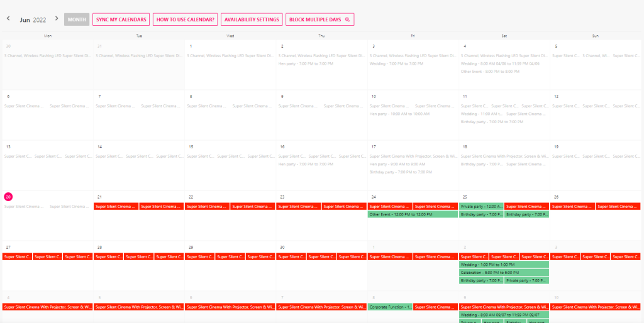Viewport: 644px width, 323px height.
Task: Advance to the next month using the right arrow
Action: 57,19
